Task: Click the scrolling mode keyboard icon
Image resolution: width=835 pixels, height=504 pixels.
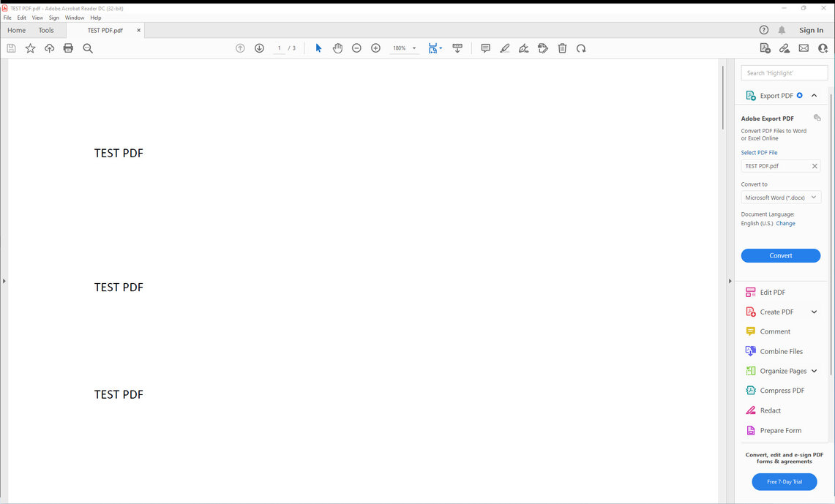Action: [x=457, y=48]
